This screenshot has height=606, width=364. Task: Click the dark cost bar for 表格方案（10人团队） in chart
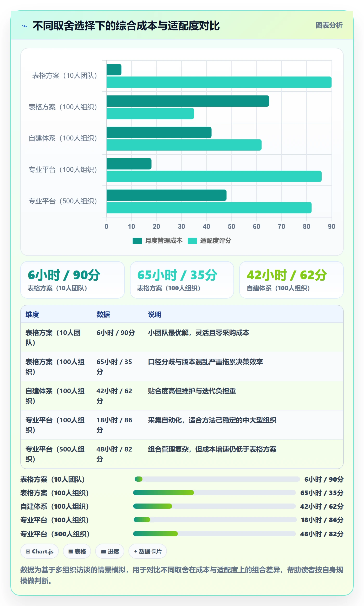[114, 70]
